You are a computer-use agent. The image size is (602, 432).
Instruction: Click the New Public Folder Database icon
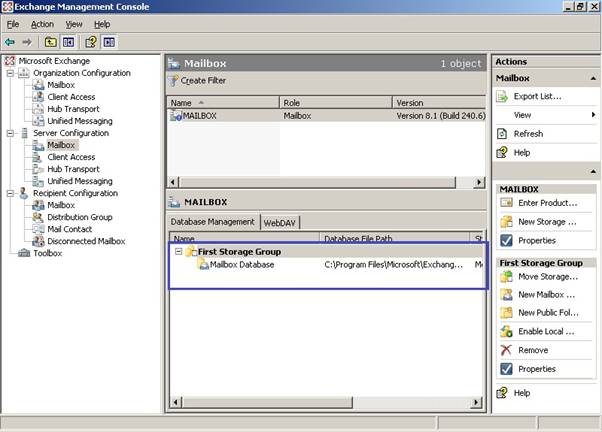coord(506,313)
